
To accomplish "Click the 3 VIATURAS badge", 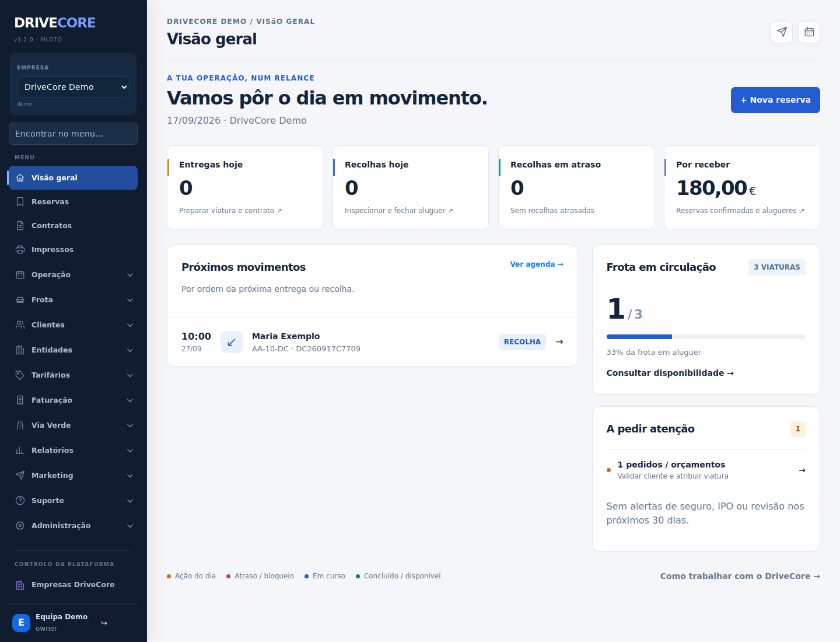I will (777, 267).
